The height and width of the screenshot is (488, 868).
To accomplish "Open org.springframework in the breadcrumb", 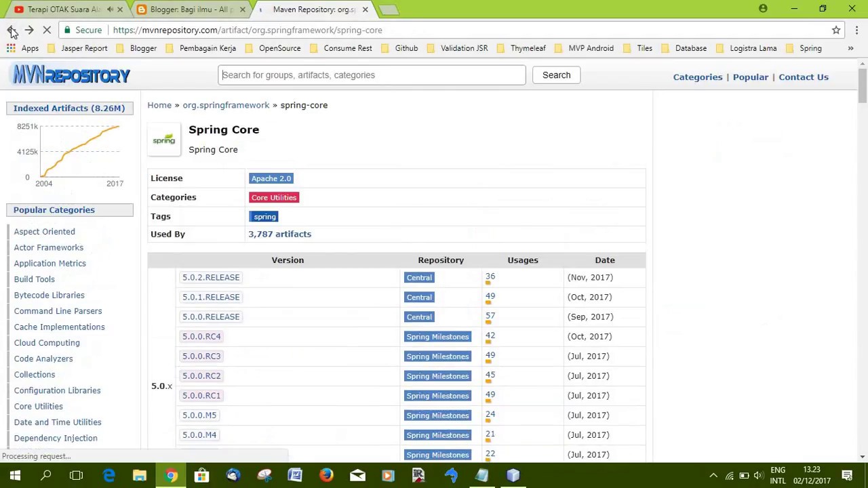I will click(226, 105).
